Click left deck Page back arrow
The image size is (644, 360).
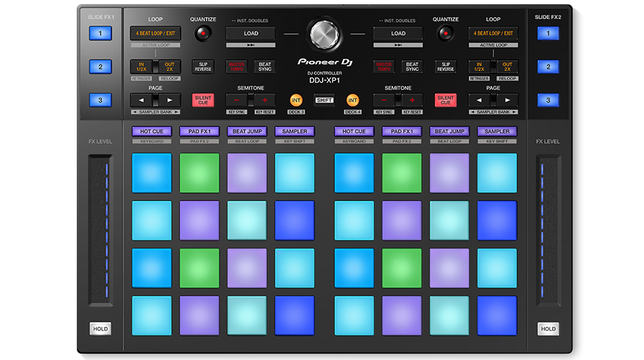[141, 100]
